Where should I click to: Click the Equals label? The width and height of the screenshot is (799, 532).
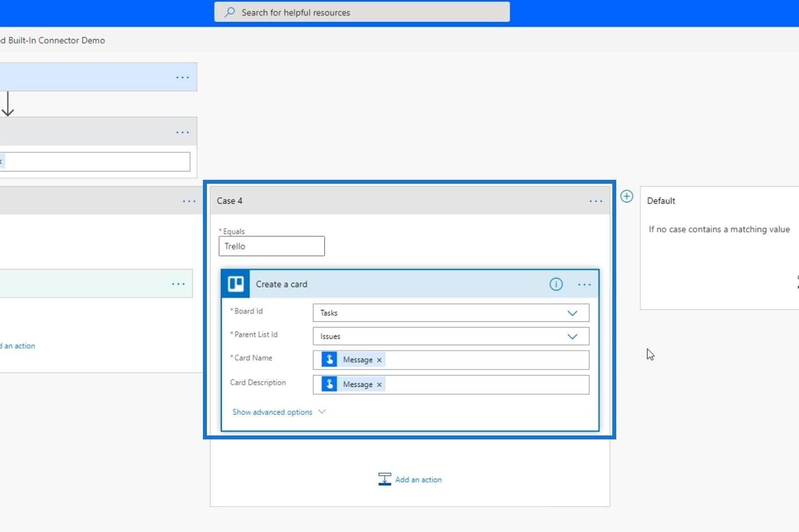point(233,232)
